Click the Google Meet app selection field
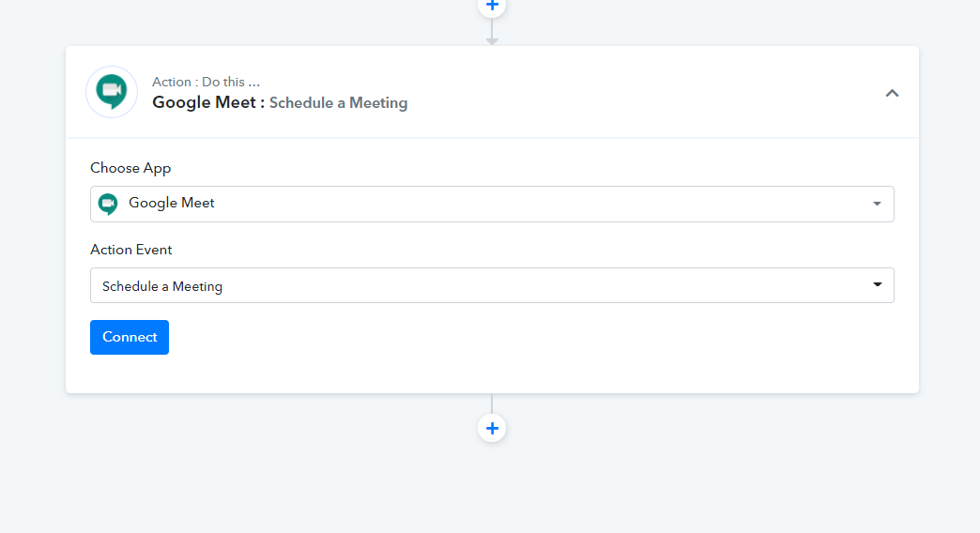 (x=492, y=204)
